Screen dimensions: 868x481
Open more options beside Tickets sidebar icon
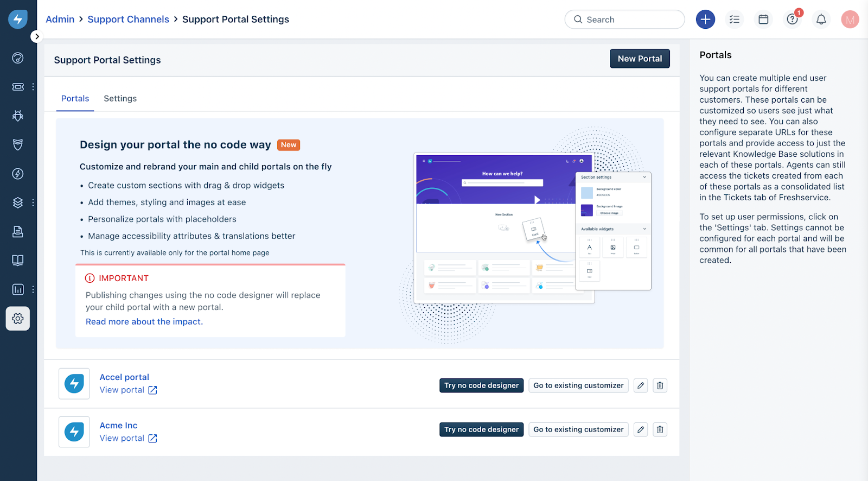[x=33, y=87]
